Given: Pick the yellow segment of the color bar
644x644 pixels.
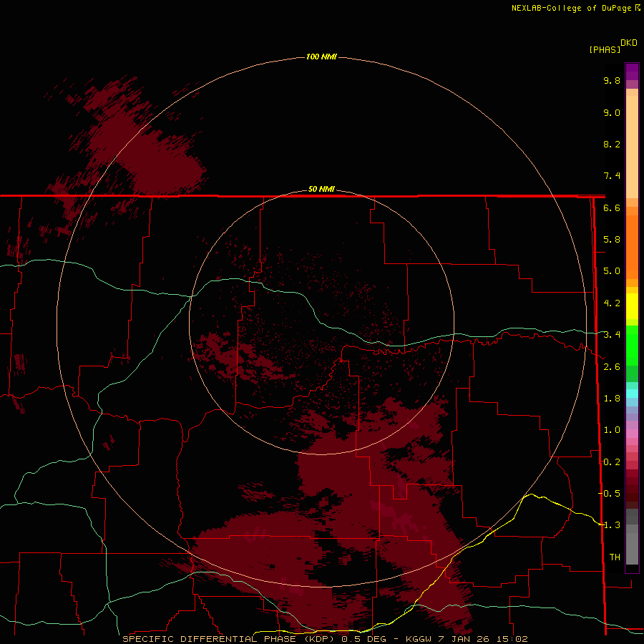Looking at the screenshot, I should coord(632,306).
